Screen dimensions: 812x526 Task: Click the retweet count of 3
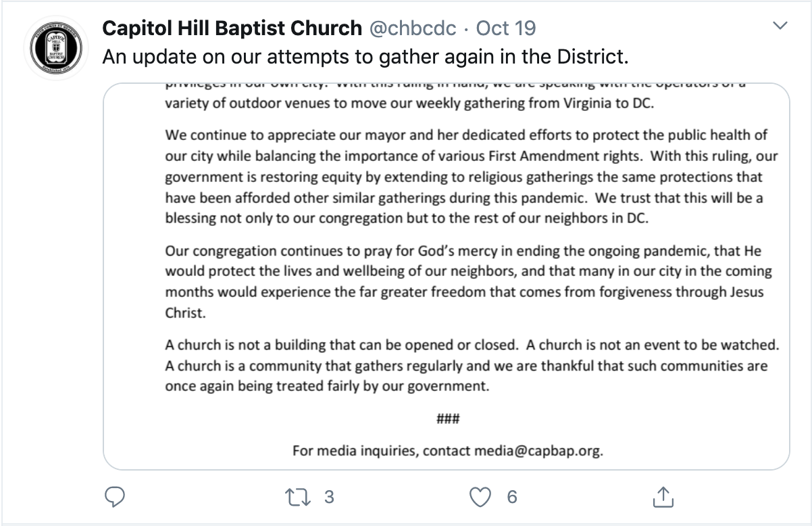coord(329,498)
